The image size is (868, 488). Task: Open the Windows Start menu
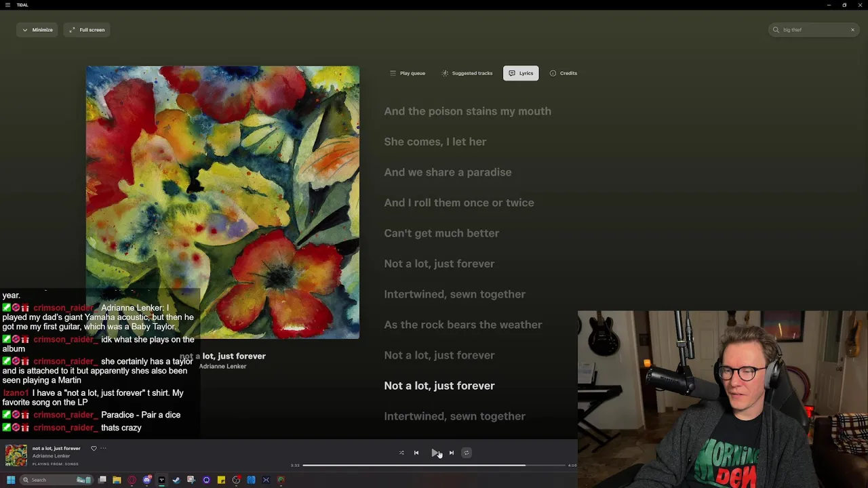(11, 480)
